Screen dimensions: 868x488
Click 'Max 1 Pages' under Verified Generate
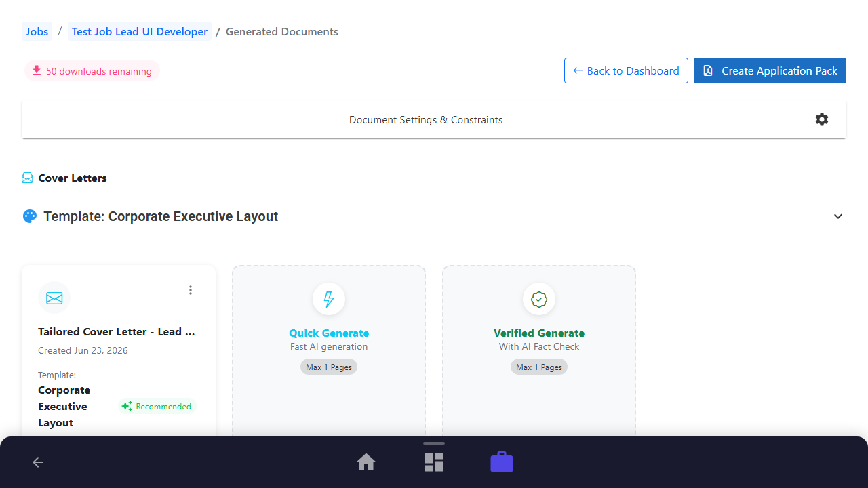[x=539, y=367]
